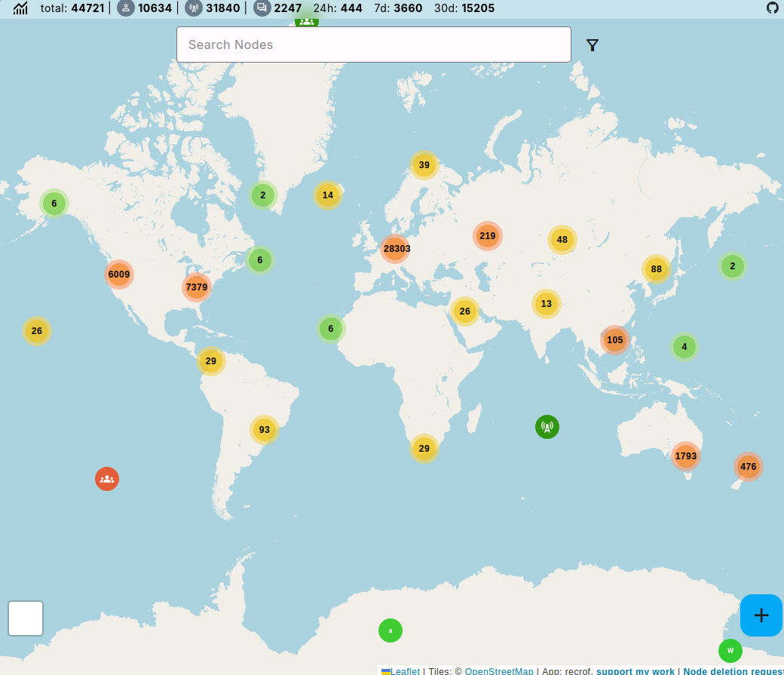Click the blue plus add button
Image resolution: width=784 pixels, height=675 pixels.
(x=761, y=615)
